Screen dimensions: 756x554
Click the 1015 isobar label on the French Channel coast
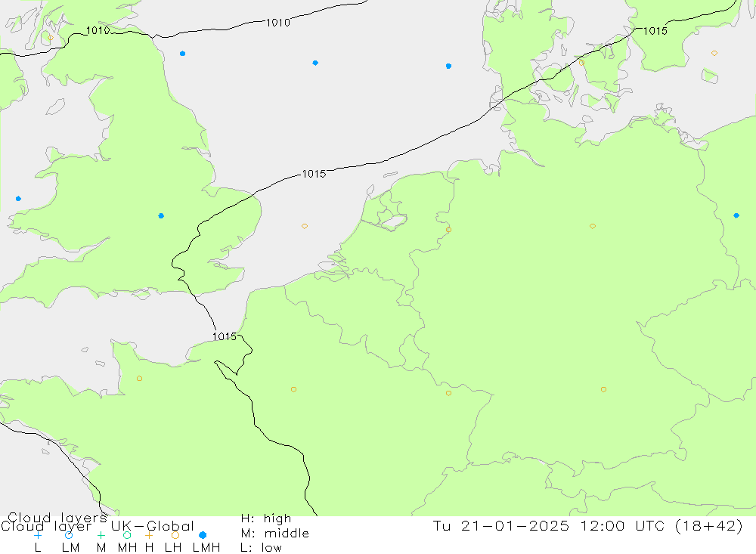[x=225, y=336]
